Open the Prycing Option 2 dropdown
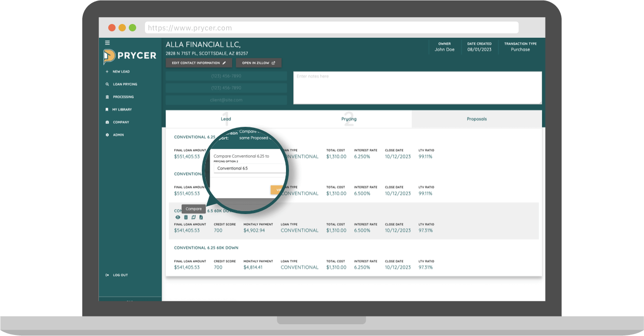 point(250,168)
